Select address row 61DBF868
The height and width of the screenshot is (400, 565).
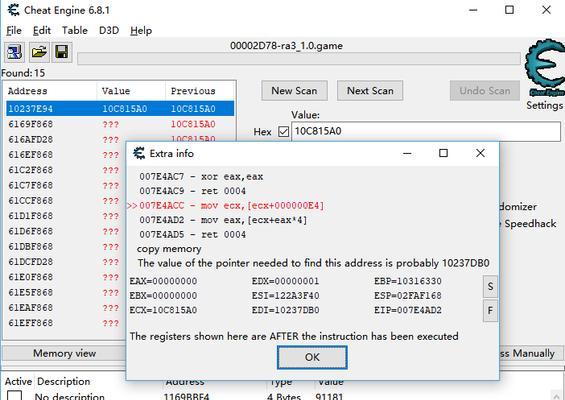pyautogui.click(x=66, y=247)
